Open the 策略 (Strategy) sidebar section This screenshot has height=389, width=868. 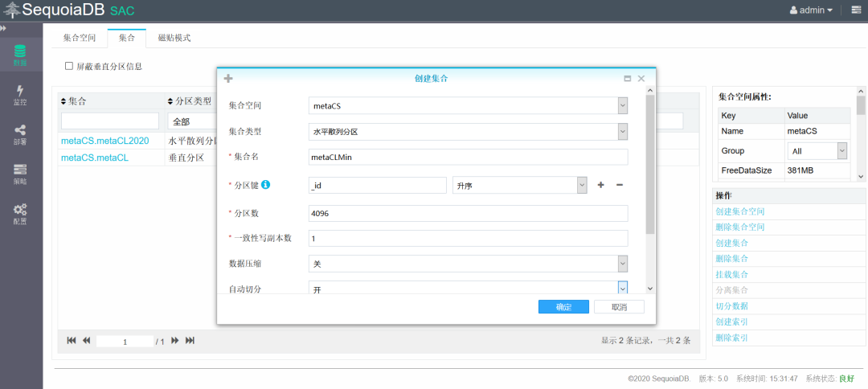[20, 174]
